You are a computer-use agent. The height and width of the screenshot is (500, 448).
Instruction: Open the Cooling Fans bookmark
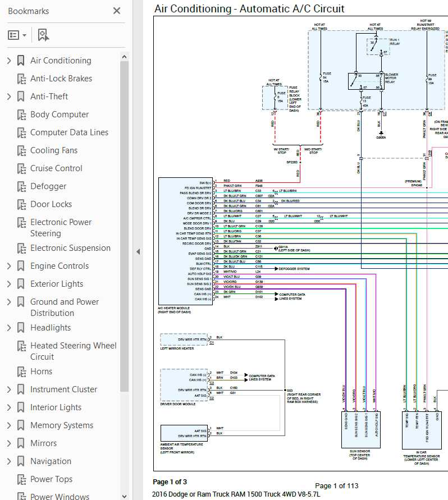(54, 150)
